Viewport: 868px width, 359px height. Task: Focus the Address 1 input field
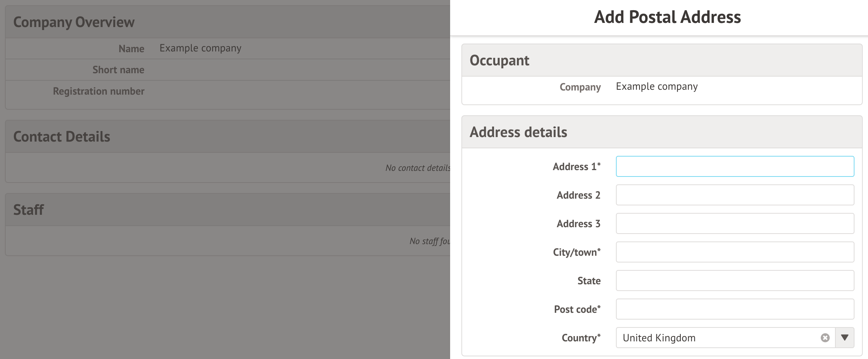[735, 166]
